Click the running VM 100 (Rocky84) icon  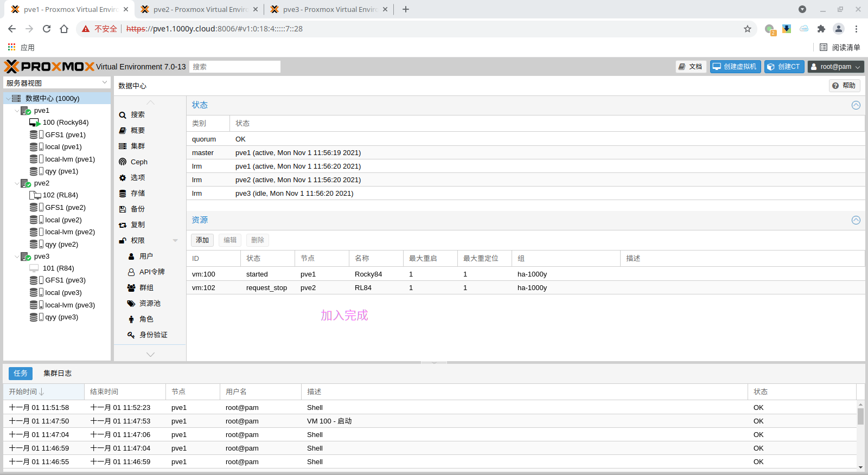pos(35,123)
